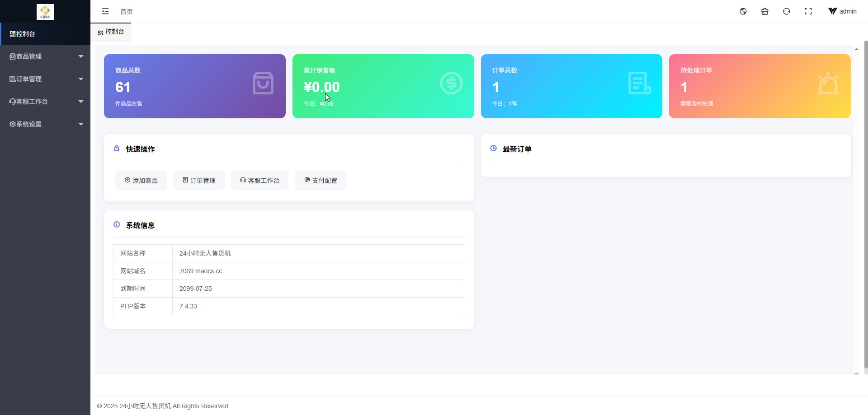Image resolution: width=868 pixels, height=415 pixels.
Task: Click the dollar coin icon on 累计销售额 card
Action: coord(451,83)
